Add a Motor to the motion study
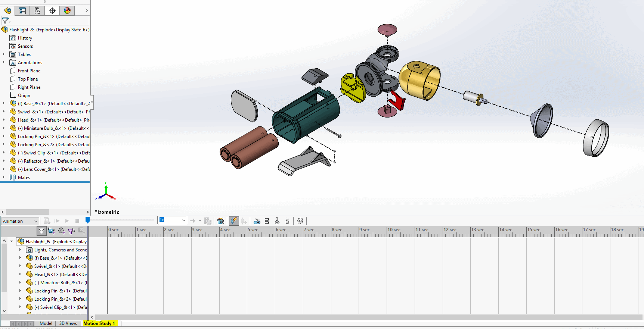 click(x=257, y=221)
